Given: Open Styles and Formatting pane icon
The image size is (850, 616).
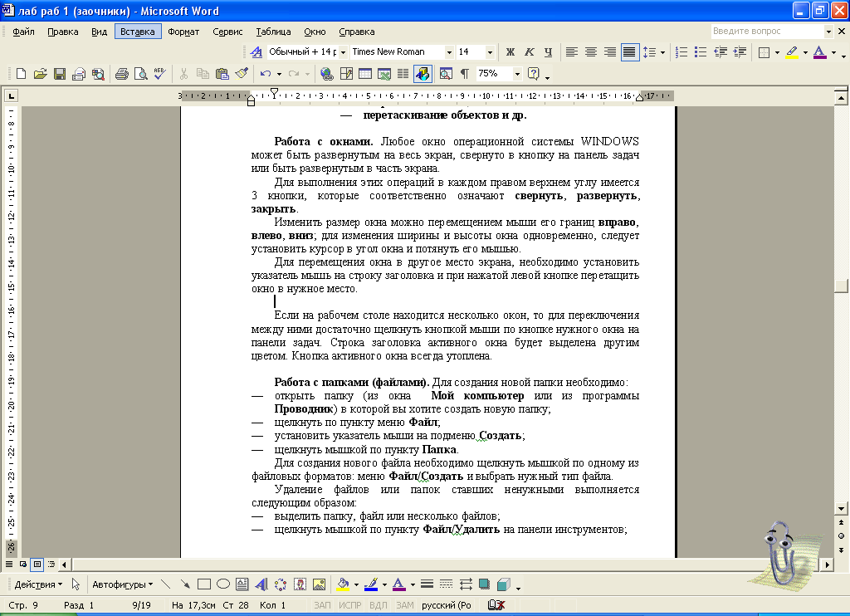Looking at the screenshot, I should [x=256, y=52].
